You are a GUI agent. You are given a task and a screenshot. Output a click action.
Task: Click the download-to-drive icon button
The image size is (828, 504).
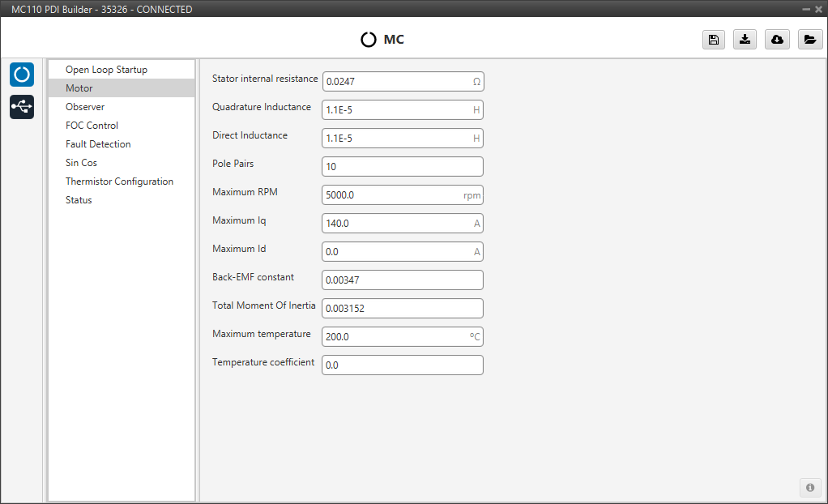(x=745, y=40)
